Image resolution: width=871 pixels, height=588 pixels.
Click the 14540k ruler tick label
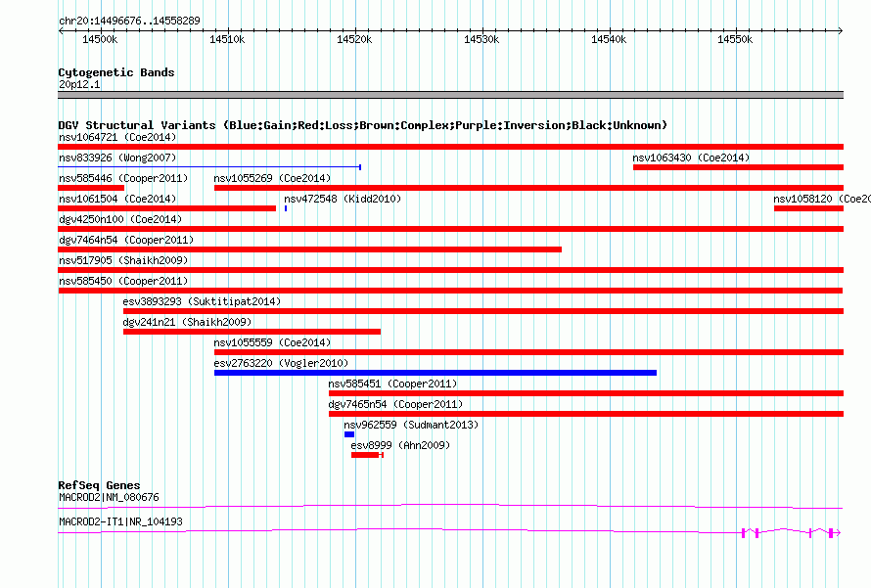coord(609,39)
